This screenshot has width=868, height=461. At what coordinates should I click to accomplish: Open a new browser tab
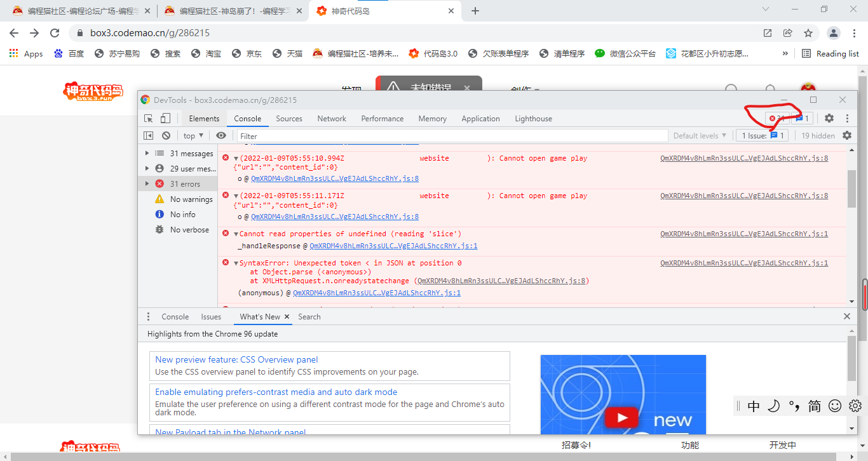pos(475,11)
